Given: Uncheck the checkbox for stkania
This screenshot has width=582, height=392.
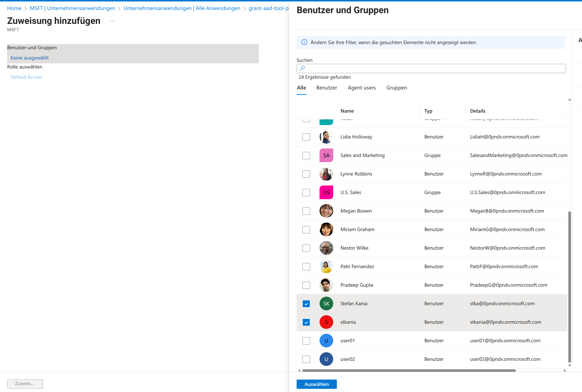Looking at the screenshot, I should [306, 322].
